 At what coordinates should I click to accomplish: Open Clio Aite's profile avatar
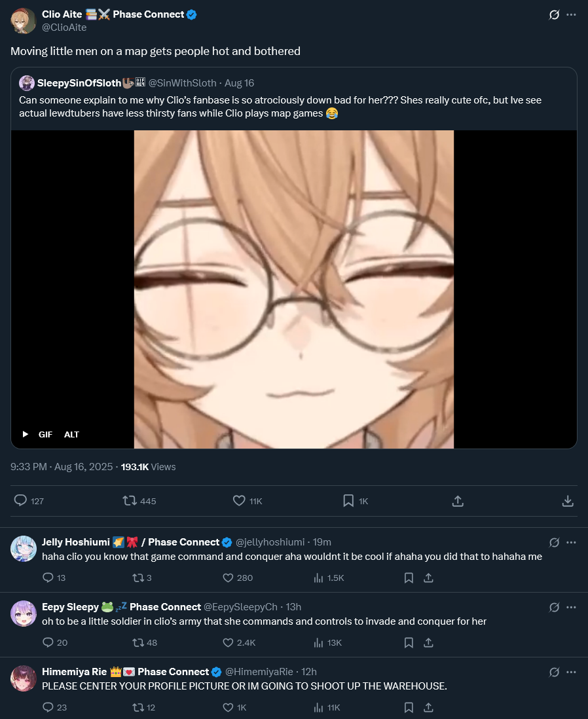click(x=24, y=21)
